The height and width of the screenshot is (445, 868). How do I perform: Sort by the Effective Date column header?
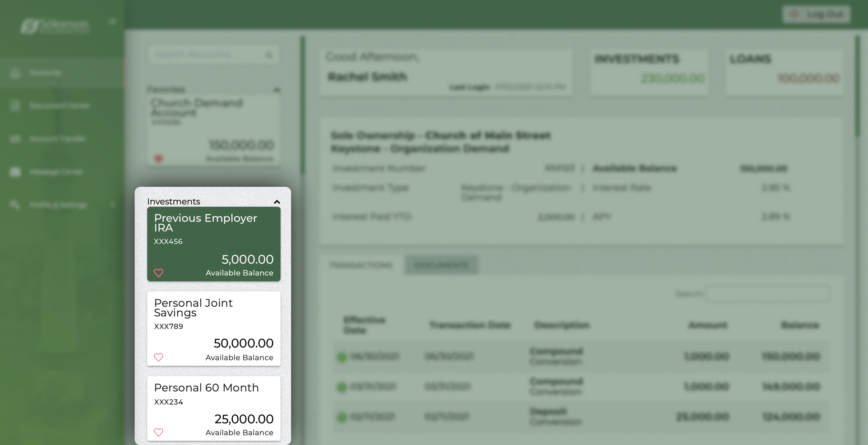tap(364, 325)
